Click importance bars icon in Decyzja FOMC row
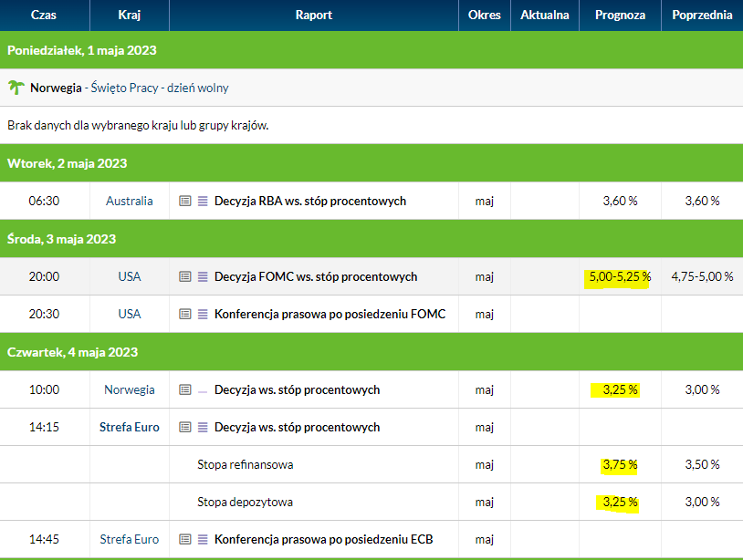Screen dimensions: 743x560 click(x=203, y=276)
